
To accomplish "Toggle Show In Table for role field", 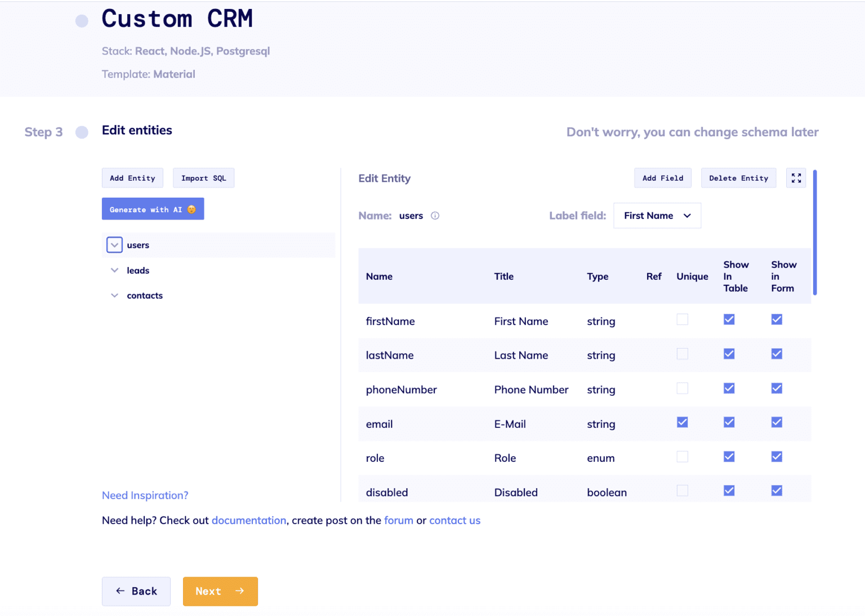I will pos(729,457).
